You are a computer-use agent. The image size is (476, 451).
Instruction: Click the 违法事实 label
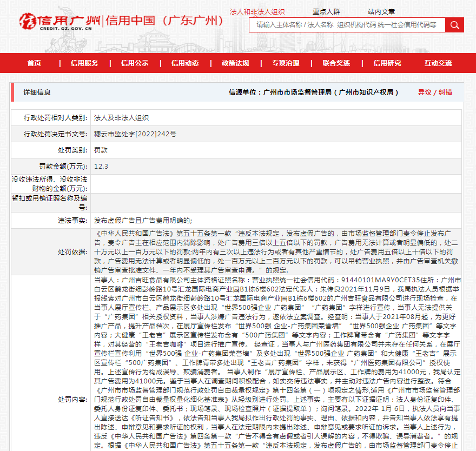tap(72, 221)
